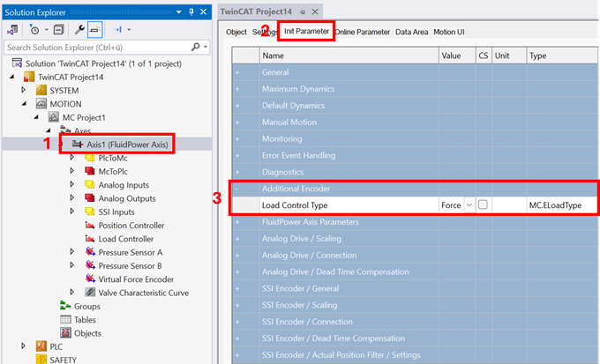Expand the Analog Outputs node

tap(71, 198)
